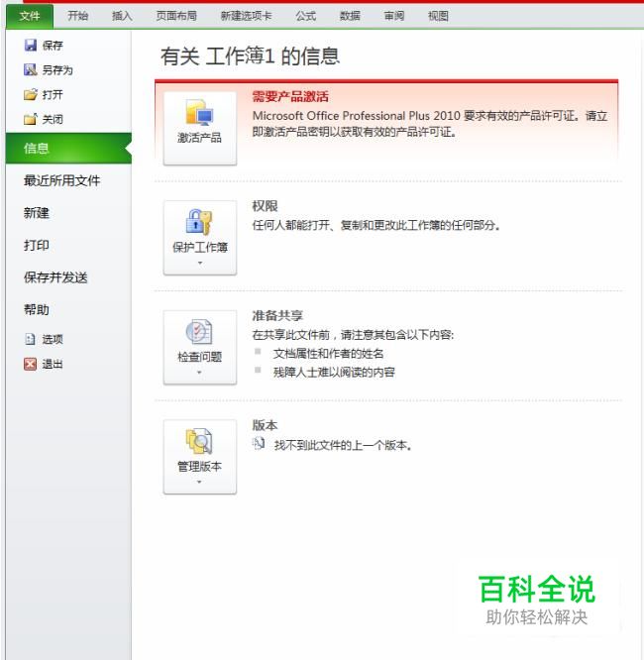Viewport: 644px width, 660px height.
Task: Click the 文档属性和作者的姓名 list item
Action: click(329, 354)
